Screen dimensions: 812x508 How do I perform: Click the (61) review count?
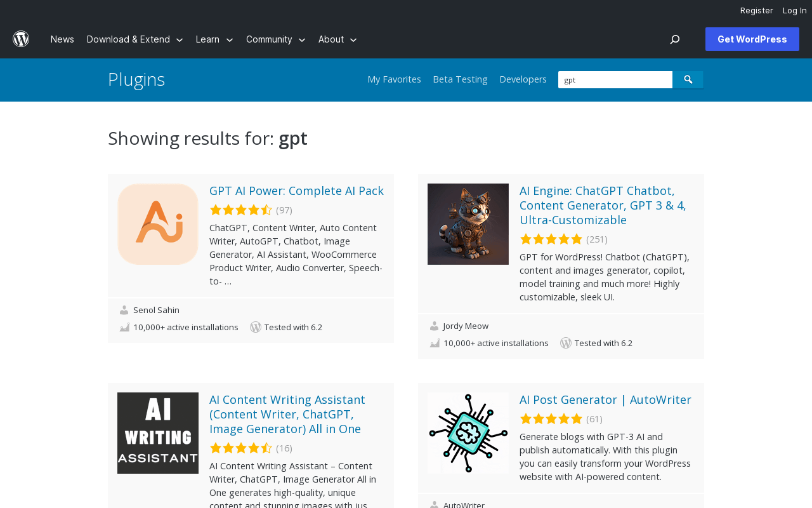pos(594,419)
